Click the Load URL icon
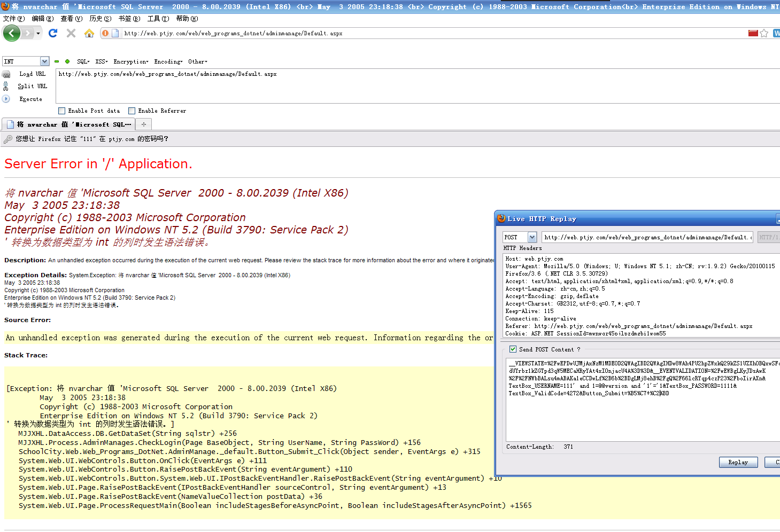 [x=6, y=74]
